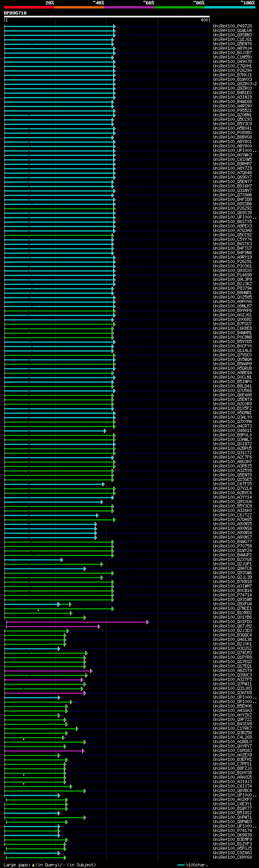Image resolution: width=259 pixels, height=868 pixels.
Task: Click the UniRef100_A0YWK3 label
Action: point(232,155)
